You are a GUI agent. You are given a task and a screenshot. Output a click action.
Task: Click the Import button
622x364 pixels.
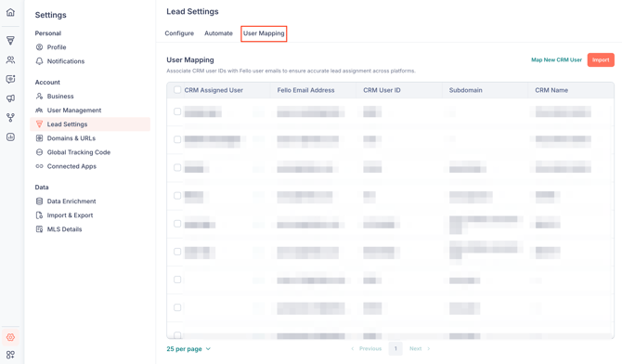601,60
